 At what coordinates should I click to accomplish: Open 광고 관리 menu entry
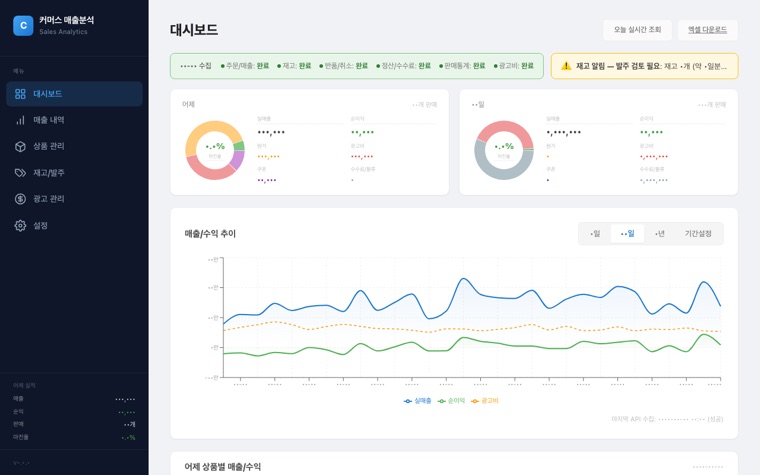(x=74, y=199)
